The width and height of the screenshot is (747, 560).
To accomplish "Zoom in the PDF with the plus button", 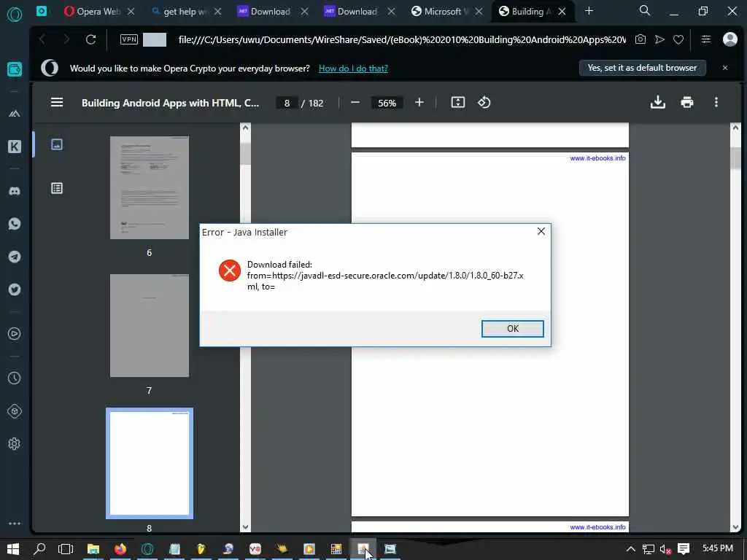I will click(x=419, y=102).
